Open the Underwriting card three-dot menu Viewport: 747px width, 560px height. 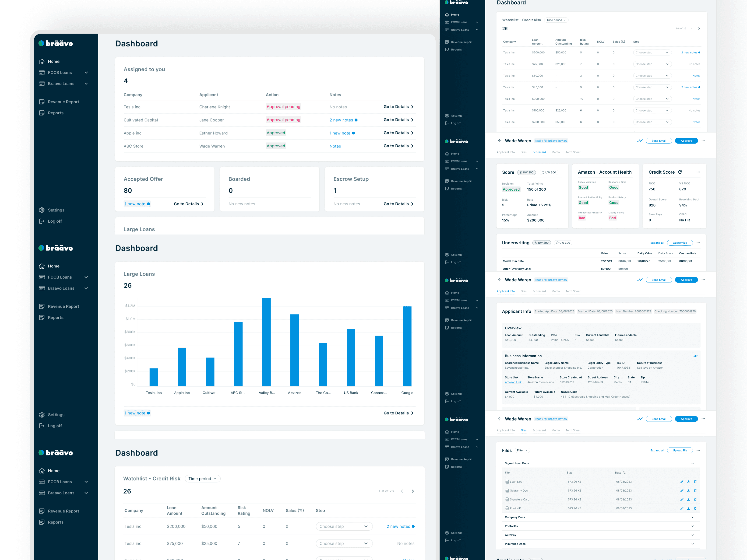click(x=698, y=243)
